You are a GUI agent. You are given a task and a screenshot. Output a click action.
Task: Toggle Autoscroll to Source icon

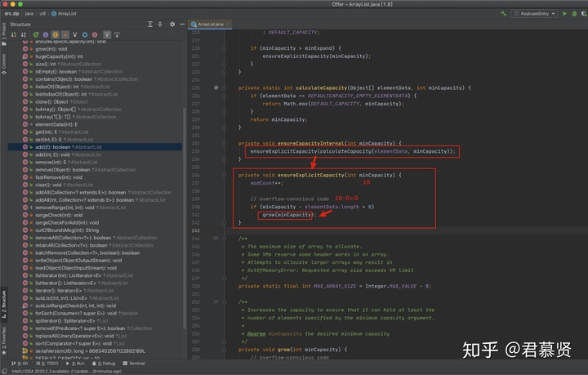pos(107,34)
